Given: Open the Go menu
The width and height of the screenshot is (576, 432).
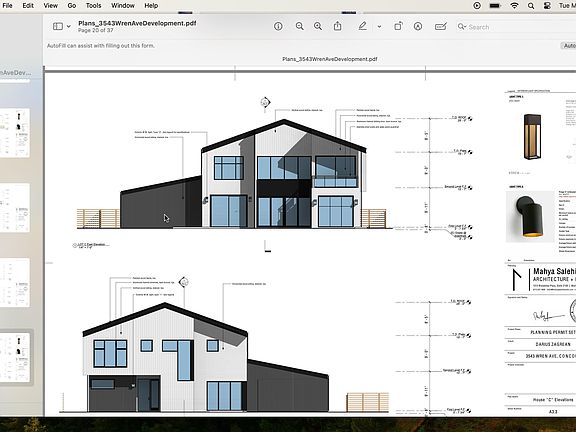Looking at the screenshot, I should click(72, 6).
